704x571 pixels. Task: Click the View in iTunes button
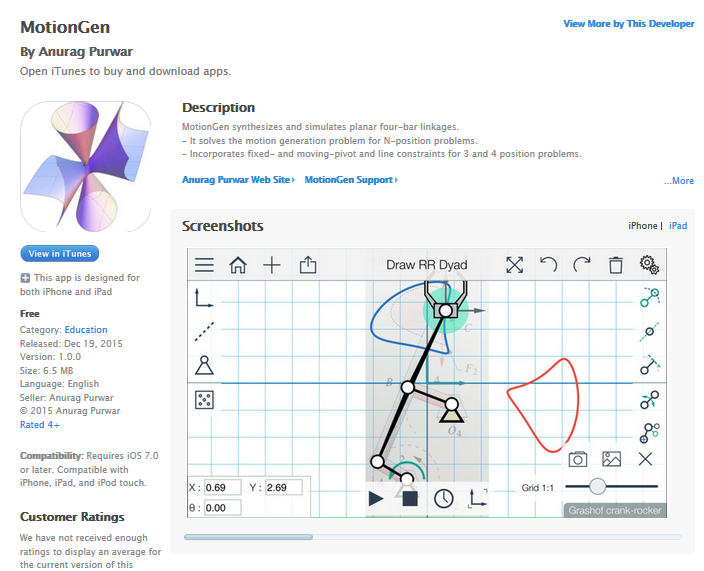click(x=60, y=254)
